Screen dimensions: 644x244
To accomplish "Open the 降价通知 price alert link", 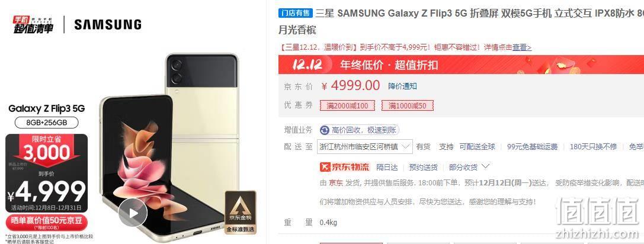I will (402, 86).
